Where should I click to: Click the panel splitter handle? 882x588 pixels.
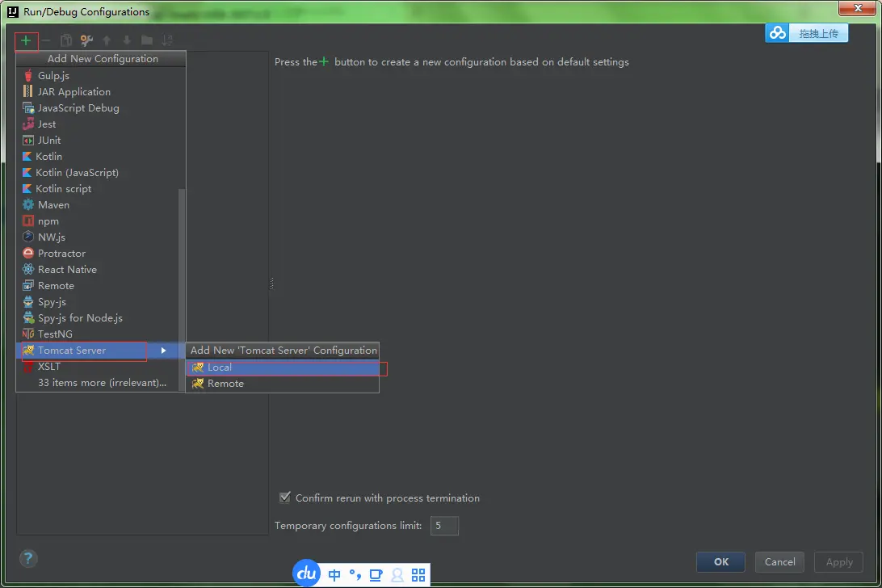(x=271, y=283)
